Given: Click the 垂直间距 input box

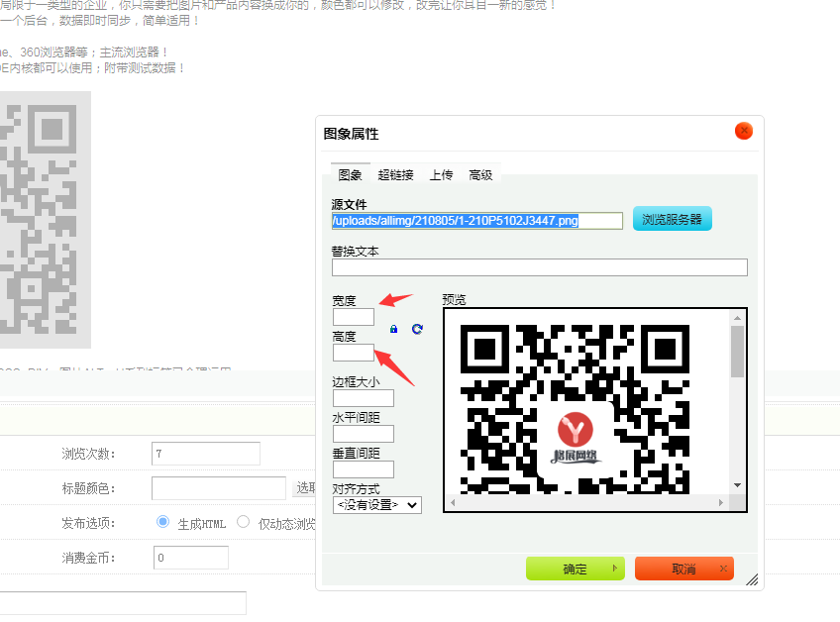Looking at the screenshot, I should click(364, 469).
